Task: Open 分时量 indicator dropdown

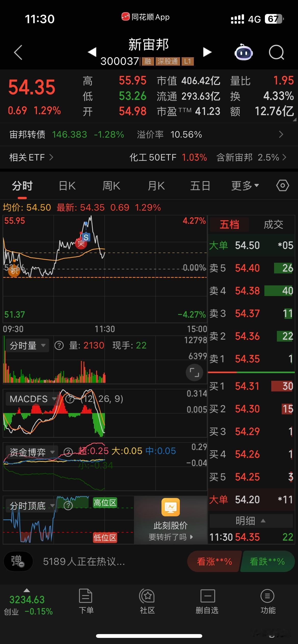Action: pyautogui.click(x=27, y=345)
